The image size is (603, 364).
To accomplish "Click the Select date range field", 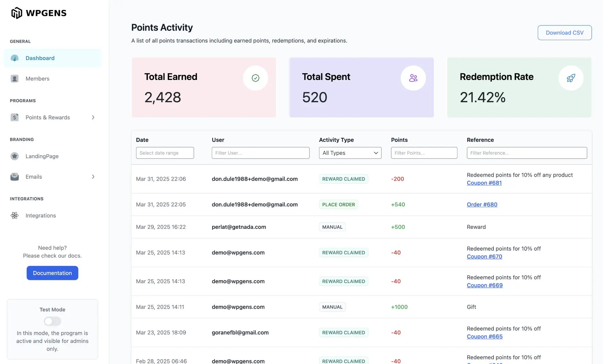I will pyautogui.click(x=165, y=153).
